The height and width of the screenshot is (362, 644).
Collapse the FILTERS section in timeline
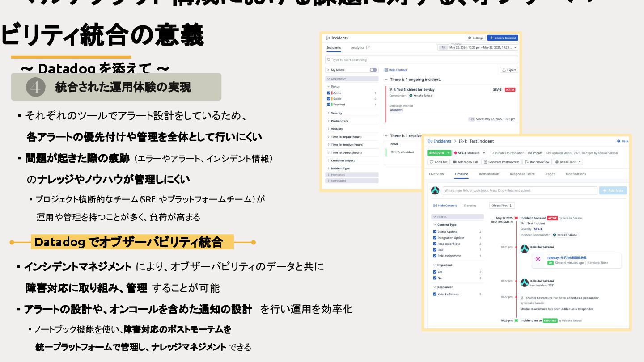click(458, 217)
